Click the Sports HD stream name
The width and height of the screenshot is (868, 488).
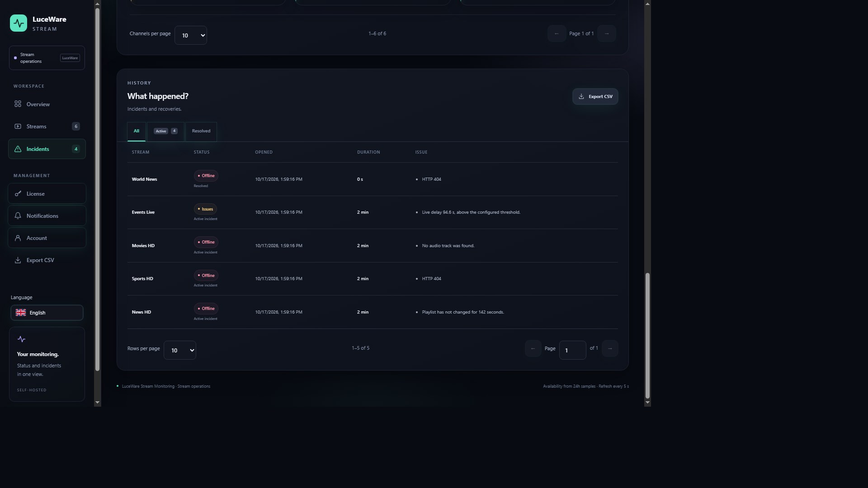click(x=142, y=279)
